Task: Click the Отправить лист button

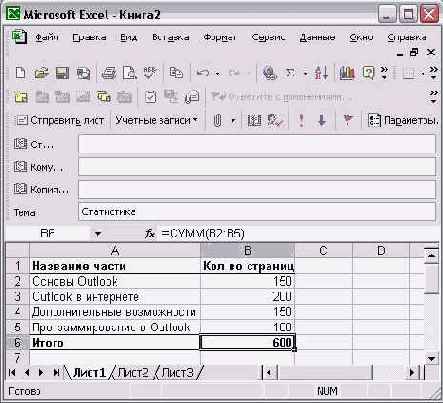Action: tap(60, 120)
